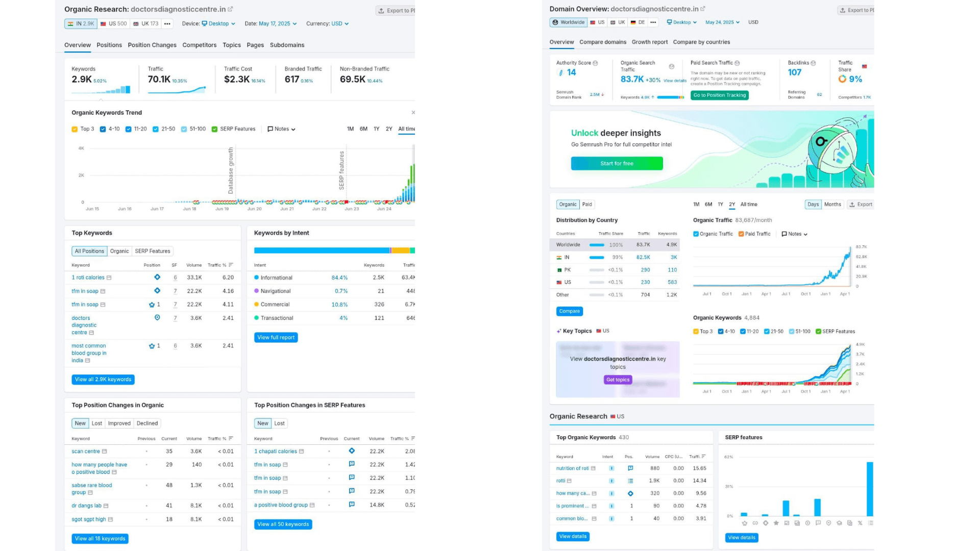Uncheck SERP Features in Organic Keywords chart

tap(818, 332)
